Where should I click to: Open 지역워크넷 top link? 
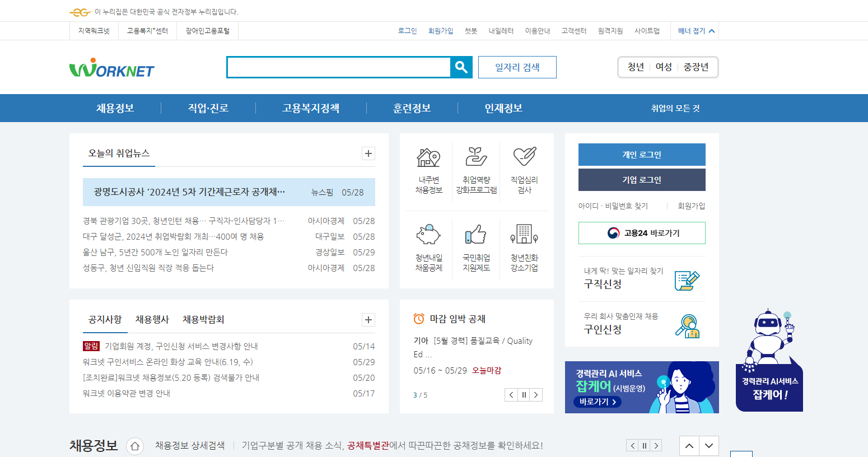(94, 31)
